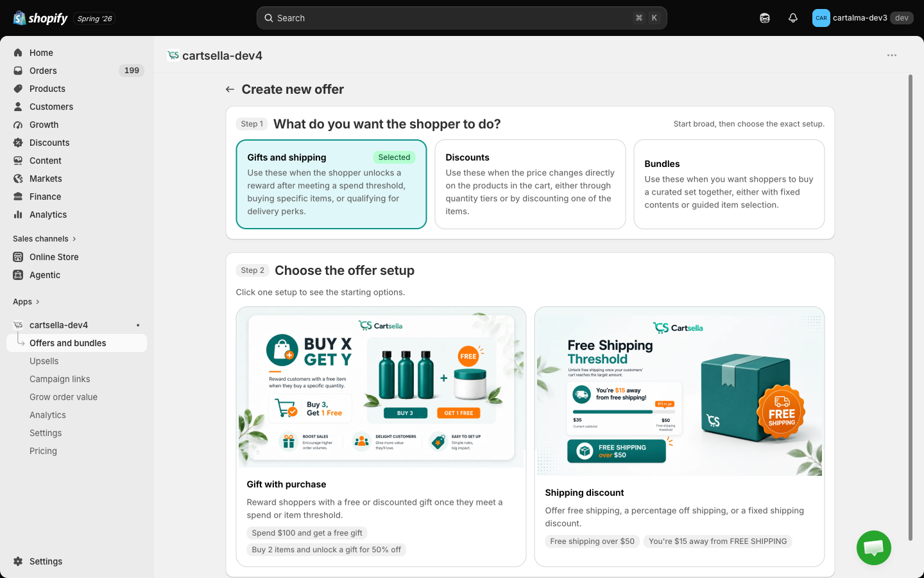Select the Shipping discount setup

pos(680,437)
